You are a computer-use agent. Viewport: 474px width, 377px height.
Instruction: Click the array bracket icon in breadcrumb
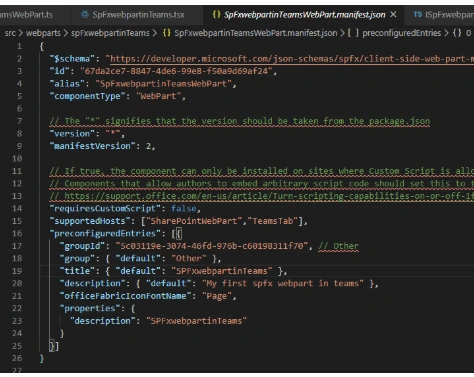353,33
